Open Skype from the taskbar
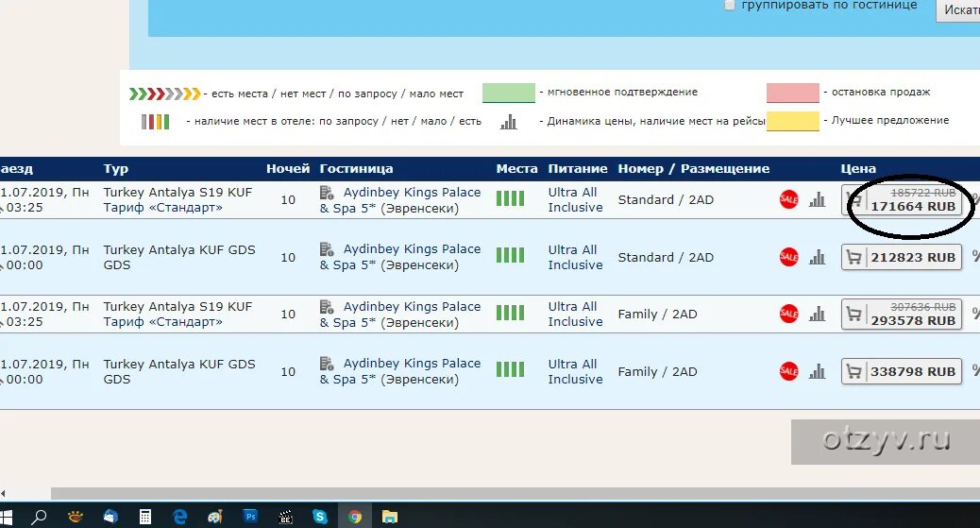The height and width of the screenshot is (528, 980). 320,517
